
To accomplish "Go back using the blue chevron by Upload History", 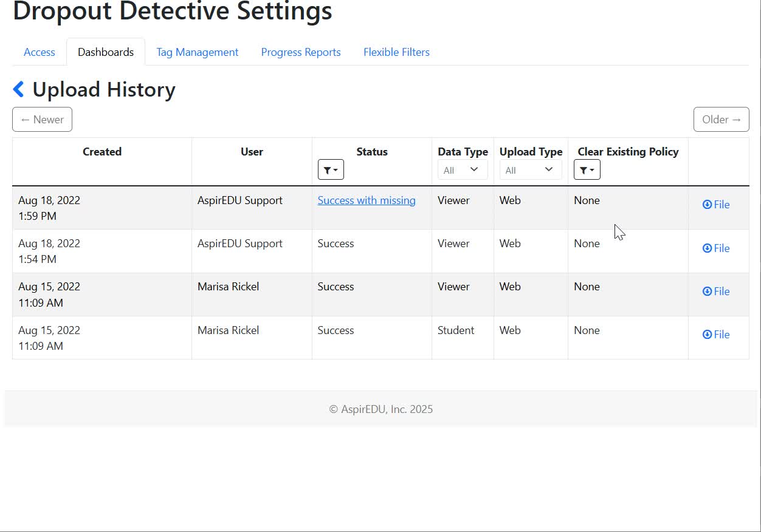I will 19,89.
